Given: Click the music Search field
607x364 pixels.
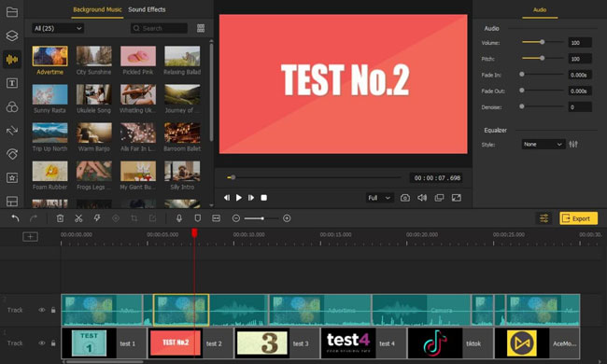Looking at the screenshot, I should tap(159, 28).
